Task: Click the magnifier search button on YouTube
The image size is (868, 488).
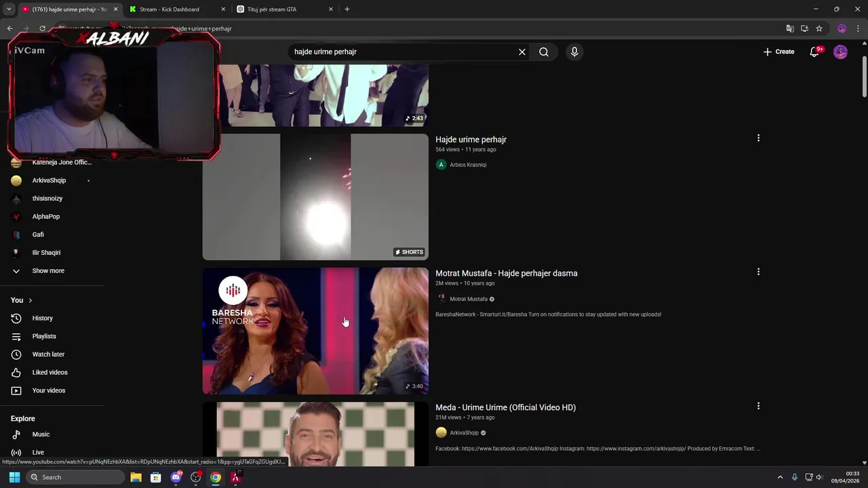Action: [x=544, y=52]
